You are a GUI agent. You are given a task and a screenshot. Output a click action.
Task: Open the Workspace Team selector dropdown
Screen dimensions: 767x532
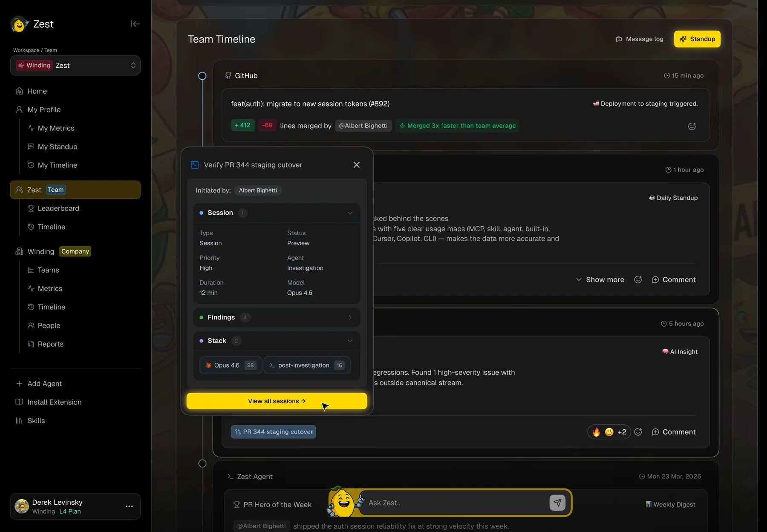coord(75,66)
